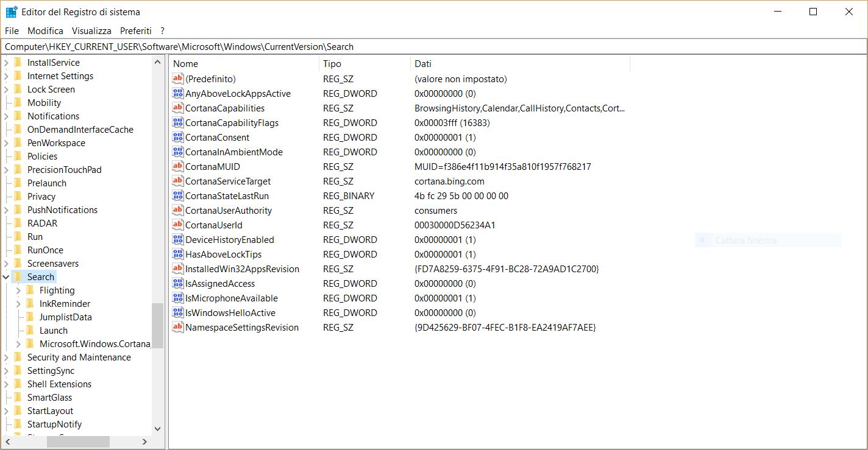Click the CortanaConsent DWORD icon
The height and width of the screenshot is (450, 868).
coord(178,137)
